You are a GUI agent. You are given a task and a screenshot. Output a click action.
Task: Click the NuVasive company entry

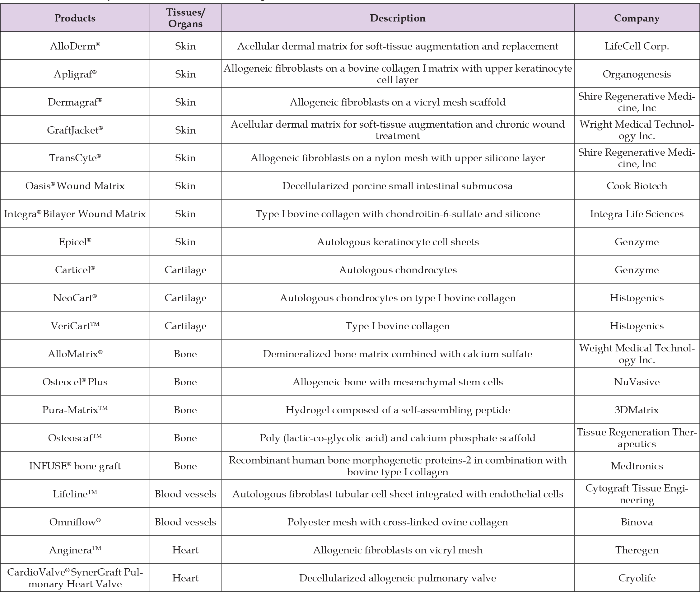click(637, 382)
